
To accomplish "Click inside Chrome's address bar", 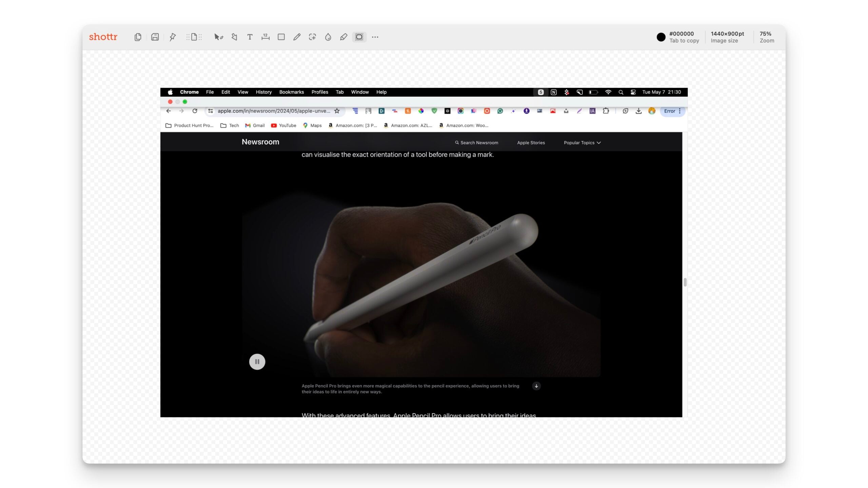I will tap(271, 111).
